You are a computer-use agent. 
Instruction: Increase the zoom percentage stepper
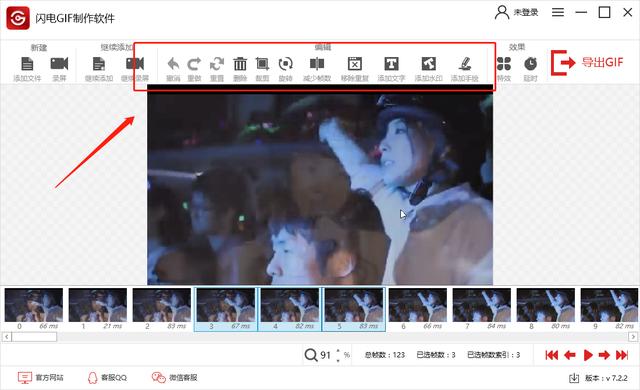(x=338, y=351)
